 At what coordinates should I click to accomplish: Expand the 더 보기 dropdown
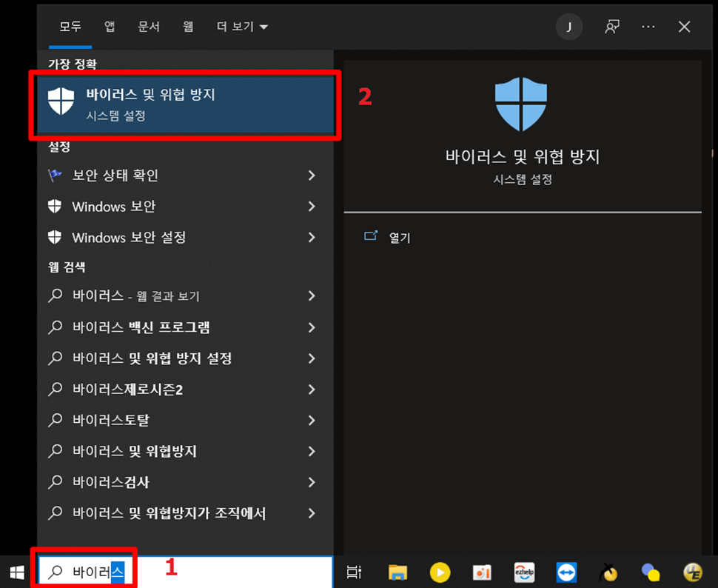pyautogui.click(x=242, y=27)
